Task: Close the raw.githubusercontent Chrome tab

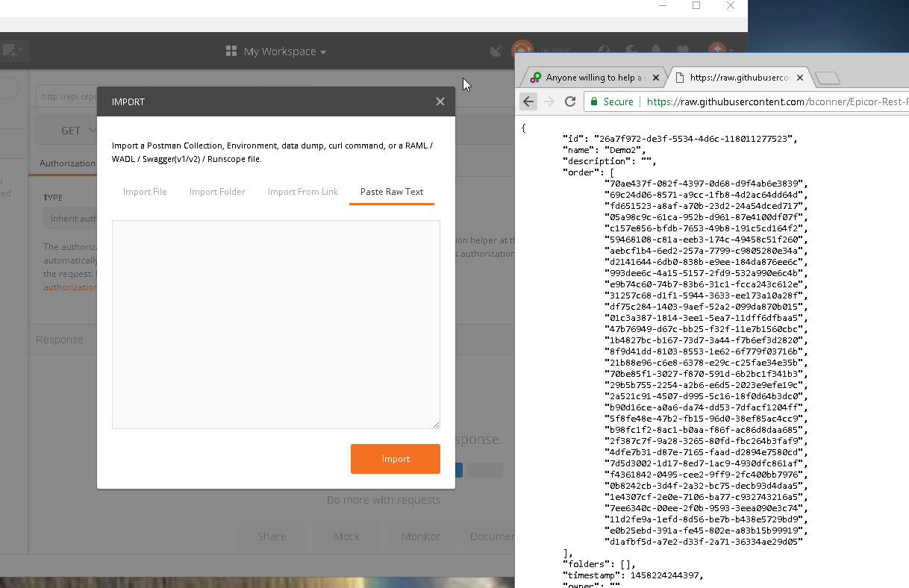Action: (x=801, y=78)
